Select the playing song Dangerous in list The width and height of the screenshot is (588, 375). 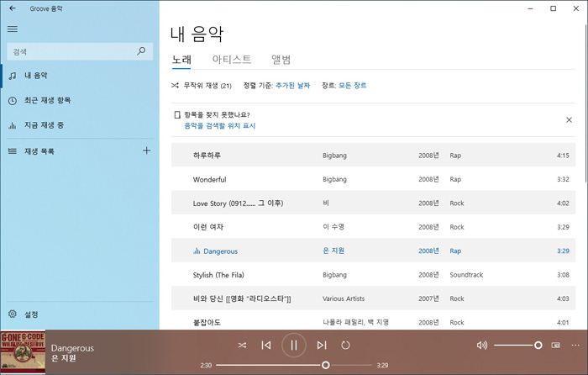tap(373, 251)
